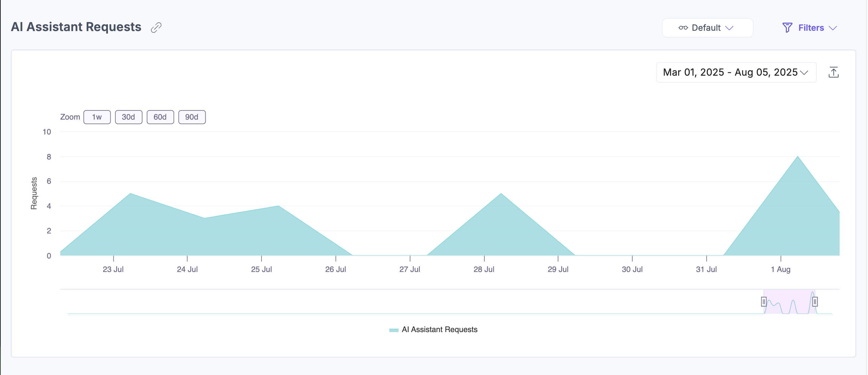868x375 pixels.
Task: Click the copy link icon beside title
Action: 156,27
